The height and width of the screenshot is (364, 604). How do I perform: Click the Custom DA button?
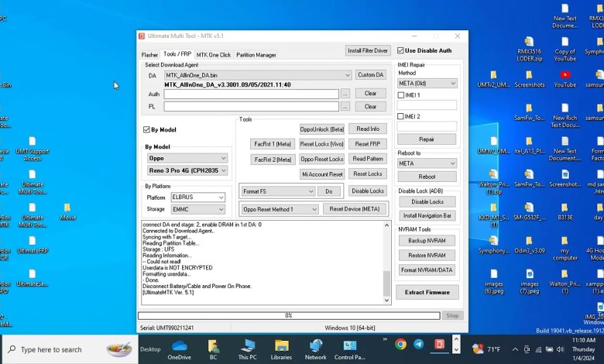pos(371,74)
